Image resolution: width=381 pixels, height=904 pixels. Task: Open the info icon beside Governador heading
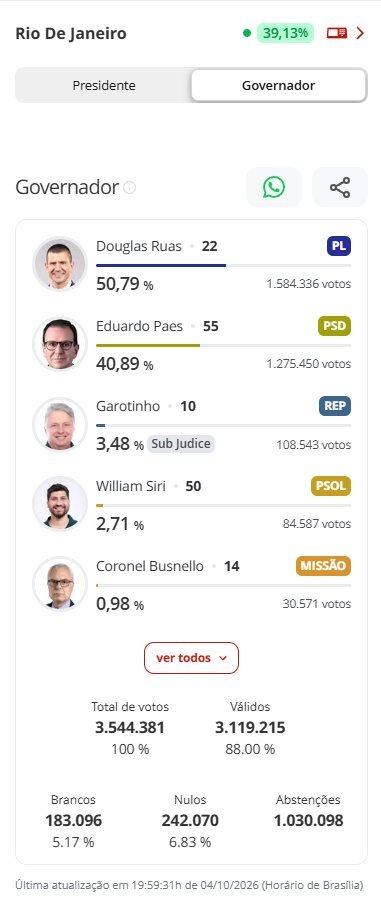click(130, 187)
